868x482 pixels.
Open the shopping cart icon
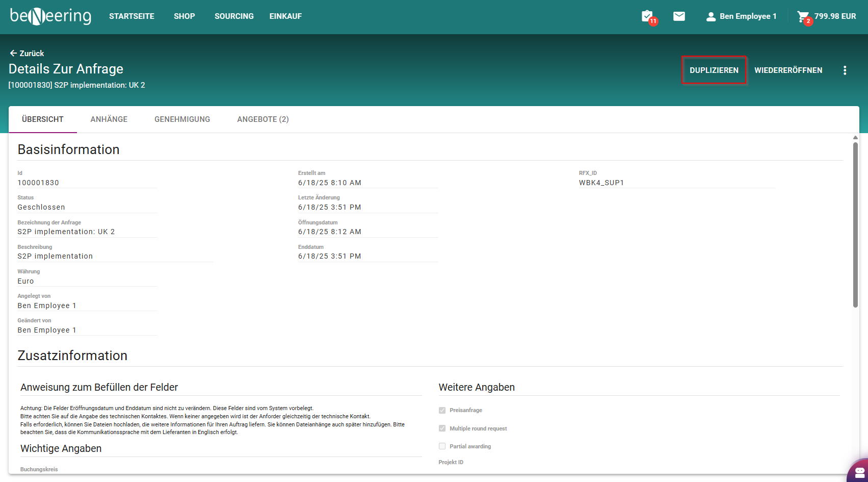point(803,17)
